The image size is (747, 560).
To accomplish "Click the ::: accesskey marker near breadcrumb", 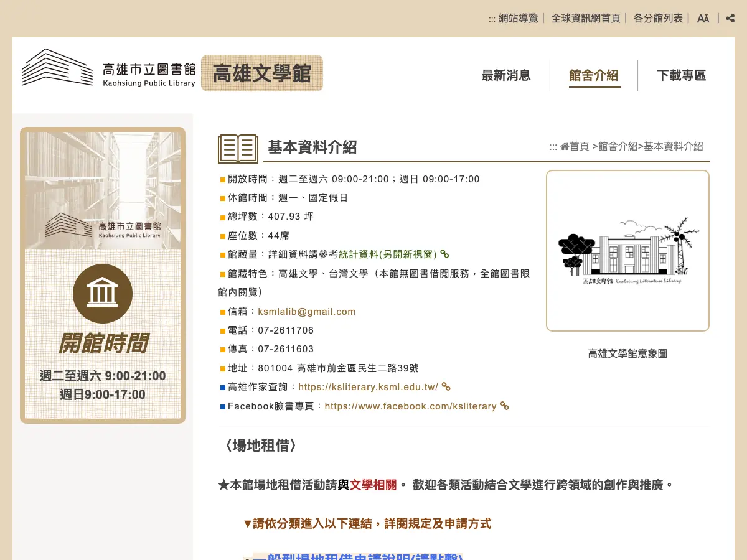I will coord(553,147).
